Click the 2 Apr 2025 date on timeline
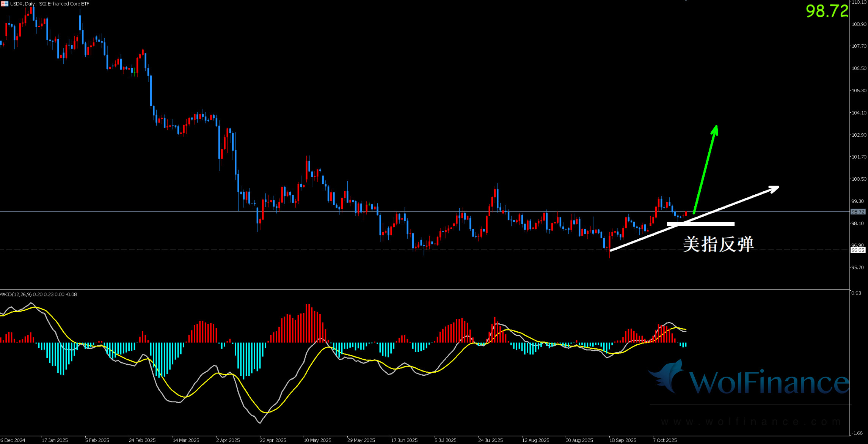The width and height of the screenshot is (868, 444). pos(228,440)
